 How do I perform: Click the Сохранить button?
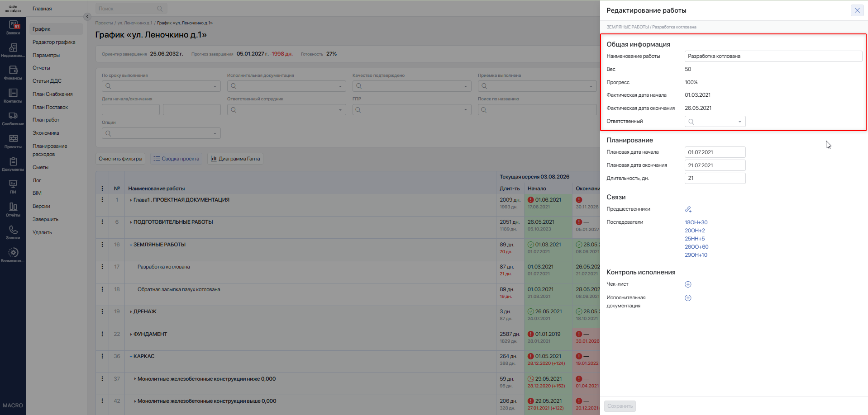pyautogui.click(x=620, y=406)
